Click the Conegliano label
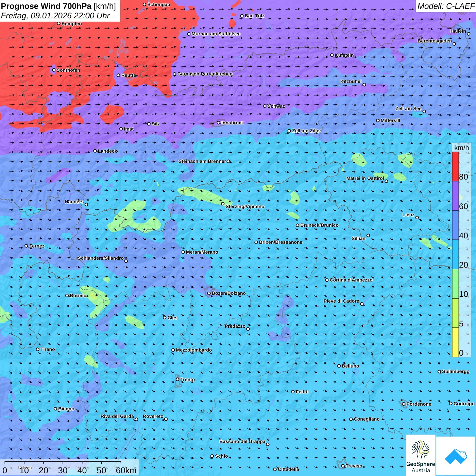Image resolution: width=476 pixels, height=476 pixels. tap(367, 419)
